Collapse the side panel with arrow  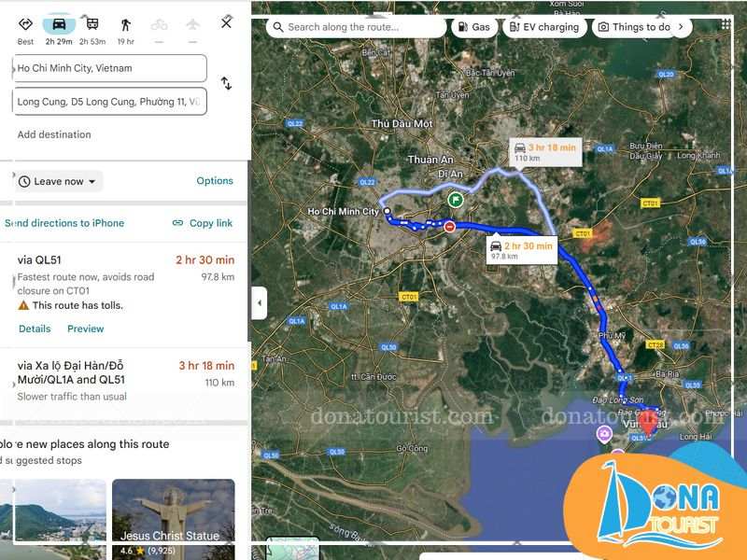pos(260,302)
